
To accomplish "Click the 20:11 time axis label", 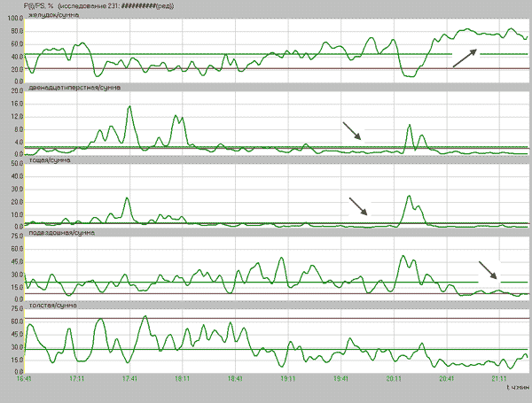I will tap(393, 378).
